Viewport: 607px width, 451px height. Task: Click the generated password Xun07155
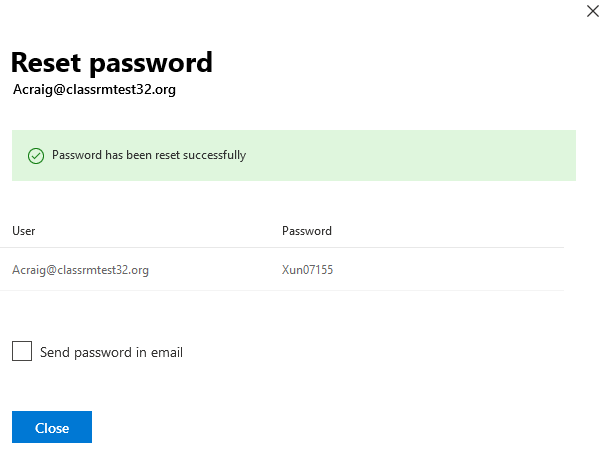point(307,270)
